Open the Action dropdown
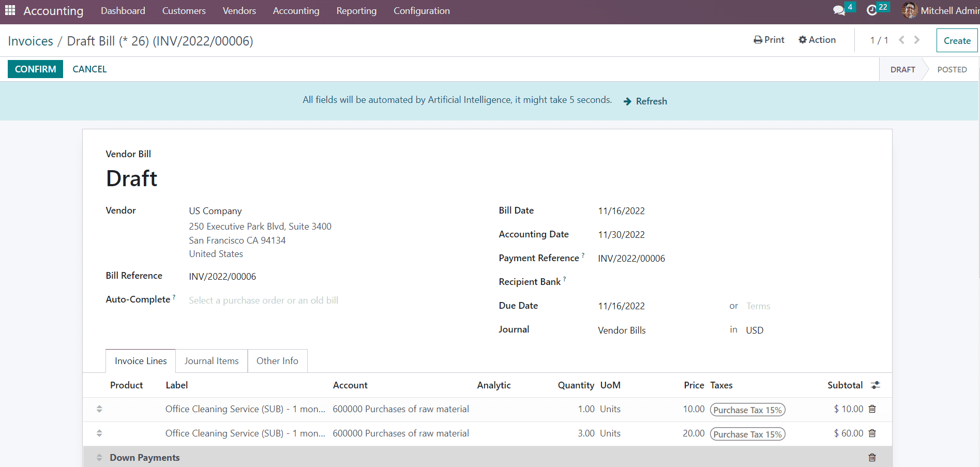The width and height of the screenshot is (980, 467). coord(817,40)
